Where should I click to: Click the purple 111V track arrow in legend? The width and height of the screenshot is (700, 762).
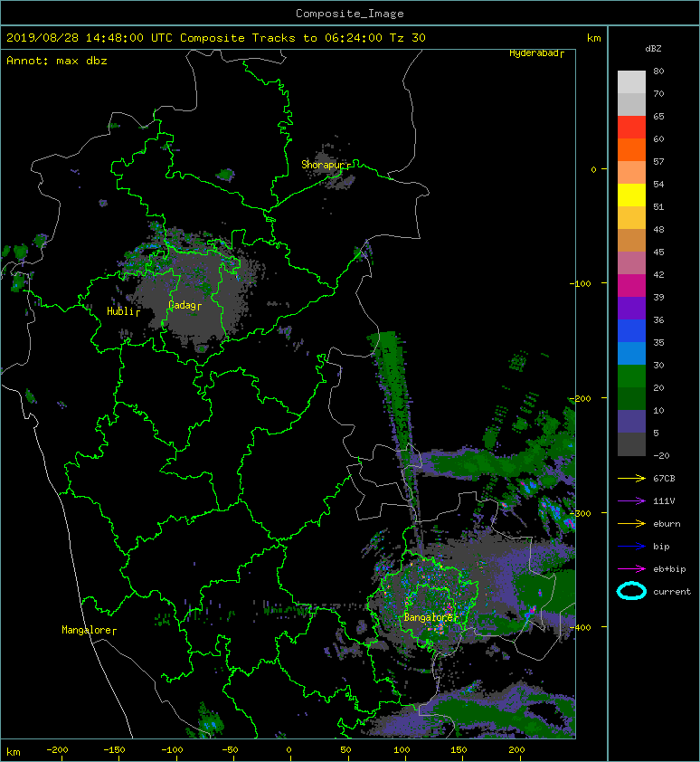tap(631, 501)
